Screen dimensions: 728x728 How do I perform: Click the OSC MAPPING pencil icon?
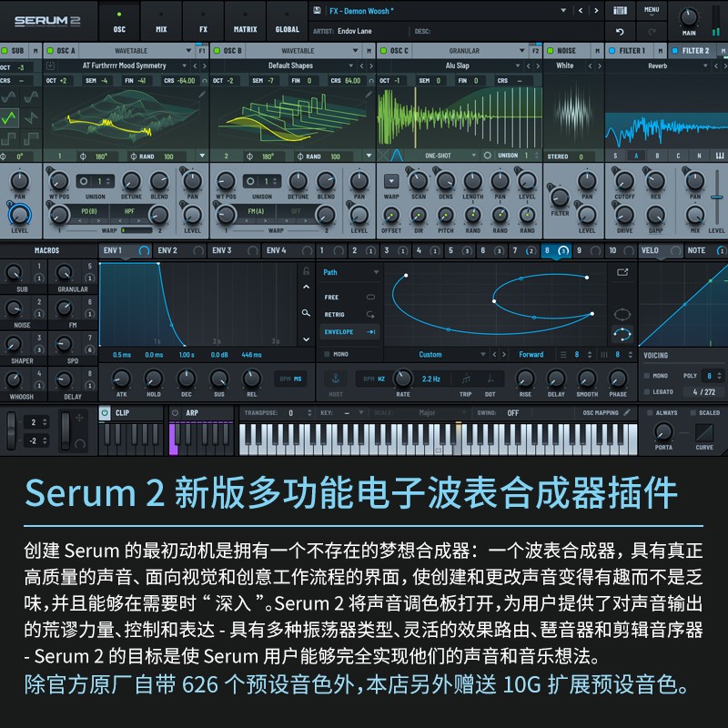tap(627, 412)
